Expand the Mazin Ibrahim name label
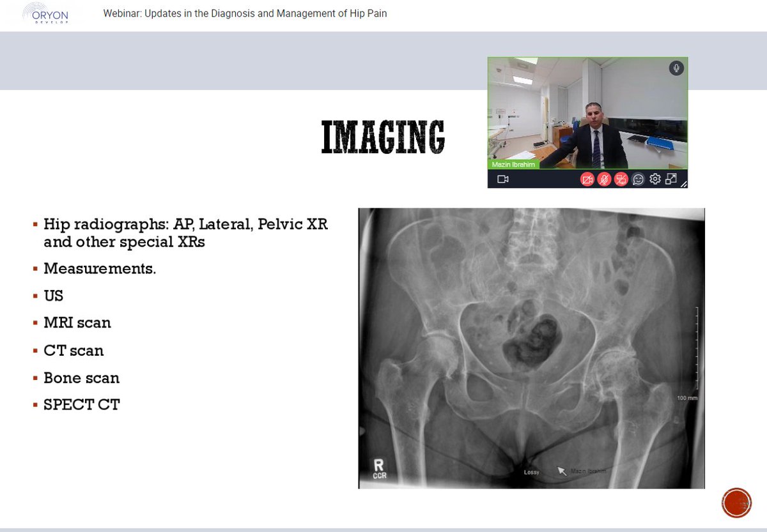This screenshot has height=532, width=767. (x=514, y=164)
